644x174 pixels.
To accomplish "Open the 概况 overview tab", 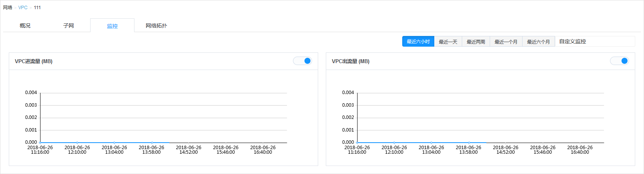I will [25, 26].
